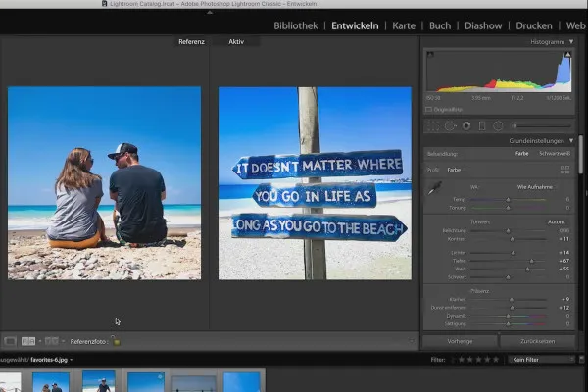Select the graduated filter tool
This screenshot has height=392, width=588.
click(x=481, y=125)
